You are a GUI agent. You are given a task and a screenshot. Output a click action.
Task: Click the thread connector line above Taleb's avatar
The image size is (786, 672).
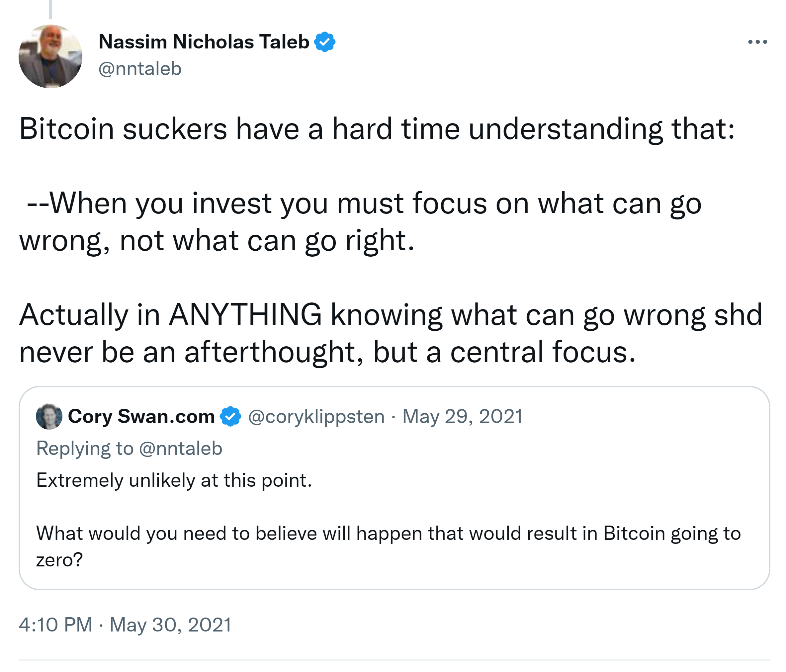coord(50,9)
